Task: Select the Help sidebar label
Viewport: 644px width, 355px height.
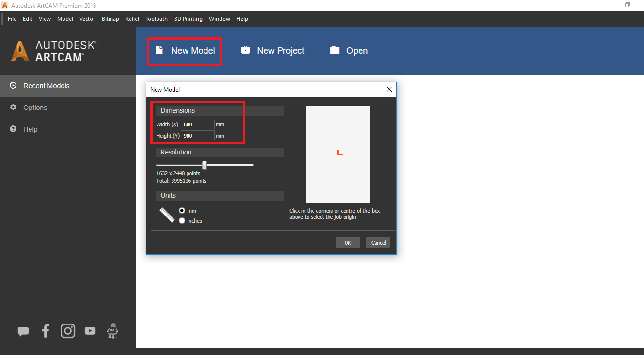Action: pos(31,129)
